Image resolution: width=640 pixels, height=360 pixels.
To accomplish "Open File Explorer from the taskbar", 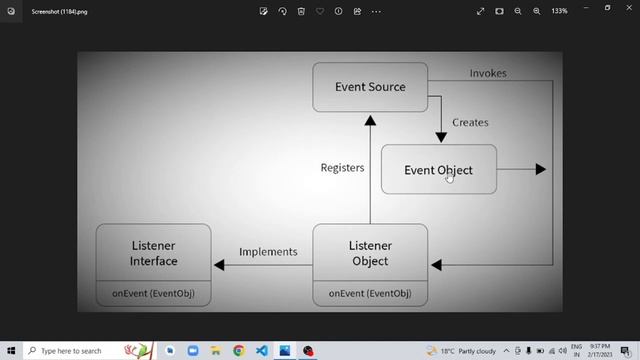I will (x=216, y=351).
